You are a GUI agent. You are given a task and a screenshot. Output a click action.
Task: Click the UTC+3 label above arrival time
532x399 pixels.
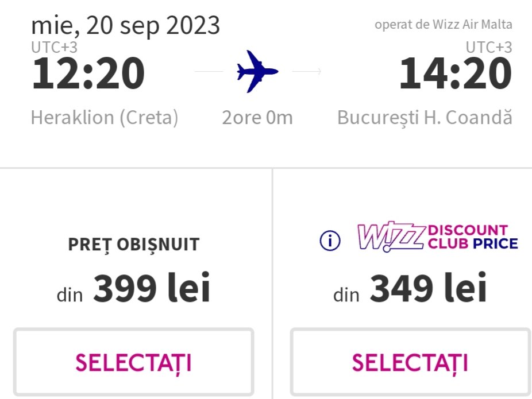(x=488, y=47)
